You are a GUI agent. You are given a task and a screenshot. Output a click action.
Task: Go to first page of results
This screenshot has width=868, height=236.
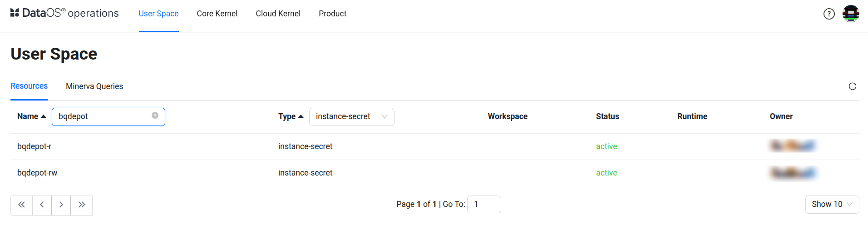point(21,205)
